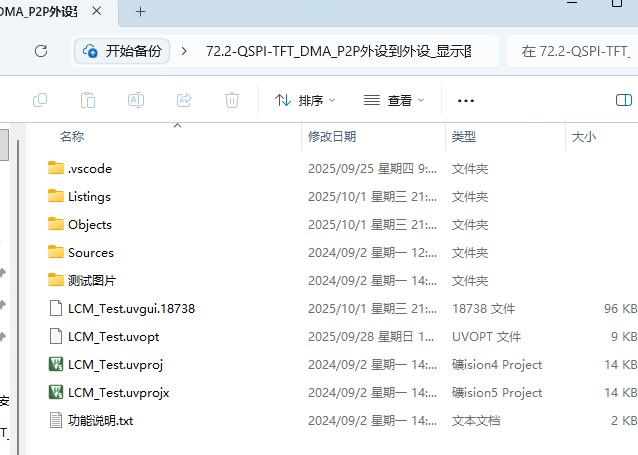Click the Rename icon in toolbar
The image size is (638, 455).
(136, 100)
